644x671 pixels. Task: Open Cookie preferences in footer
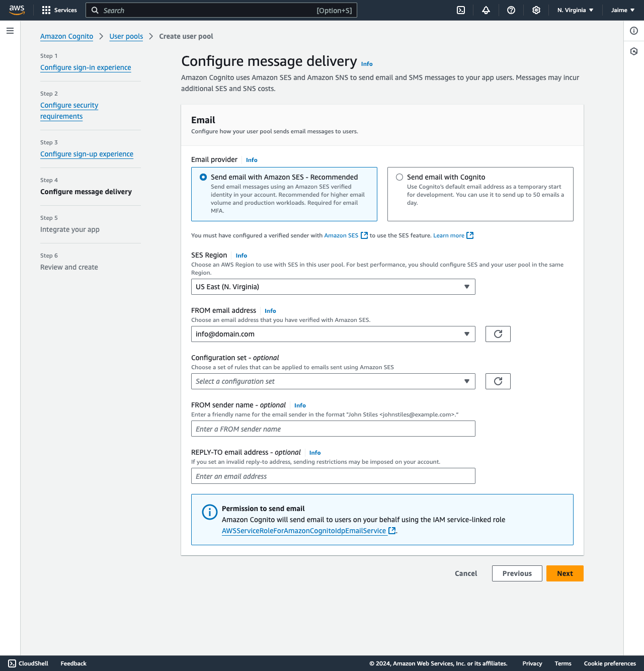610,663
